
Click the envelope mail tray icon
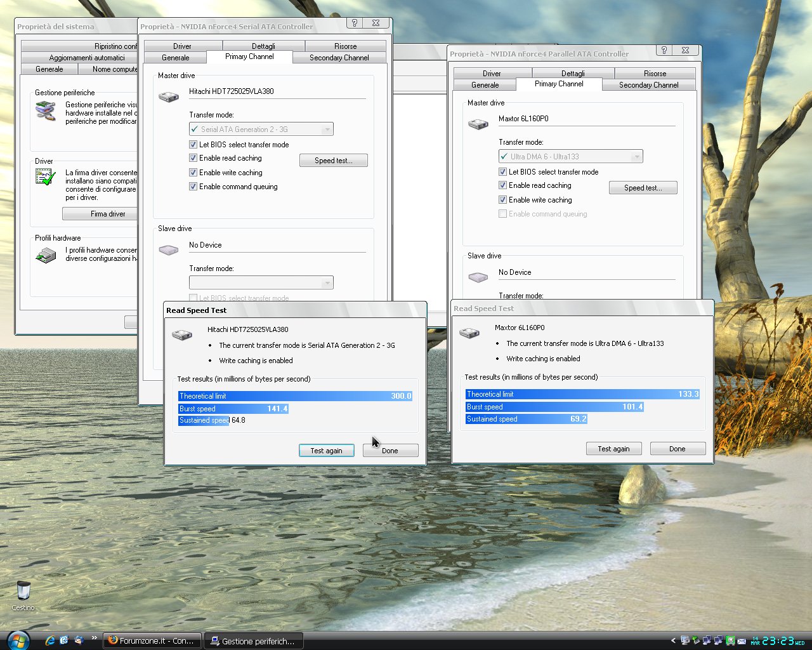[x=742, y=640]
